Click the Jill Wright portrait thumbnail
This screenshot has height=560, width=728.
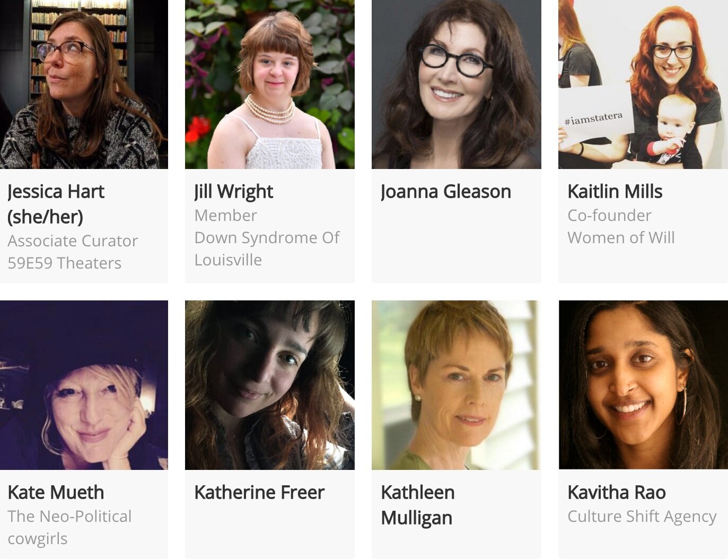[270, 84]
